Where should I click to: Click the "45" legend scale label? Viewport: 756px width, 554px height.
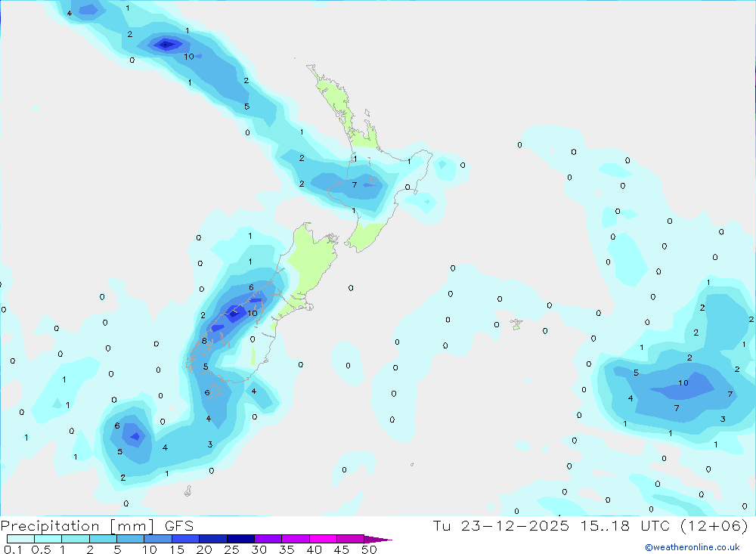(x=342, y=549)
